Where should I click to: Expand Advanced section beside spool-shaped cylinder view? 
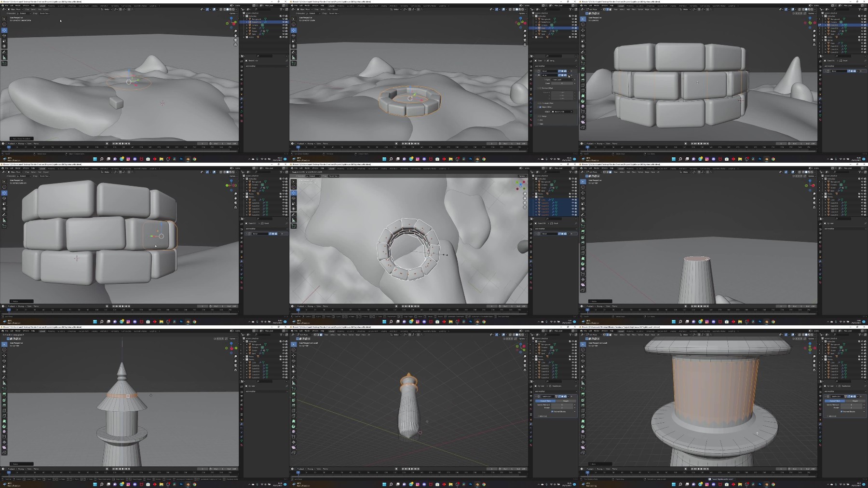832,416
